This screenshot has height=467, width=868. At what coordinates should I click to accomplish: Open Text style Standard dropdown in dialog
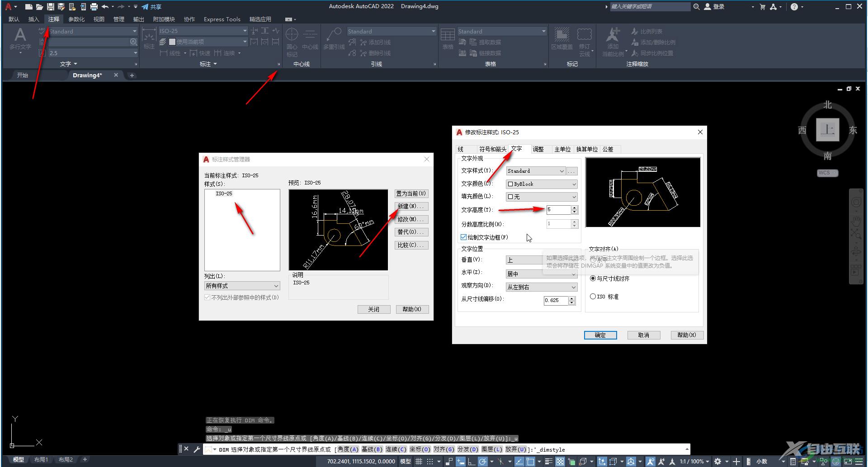[x=536, y=171]
